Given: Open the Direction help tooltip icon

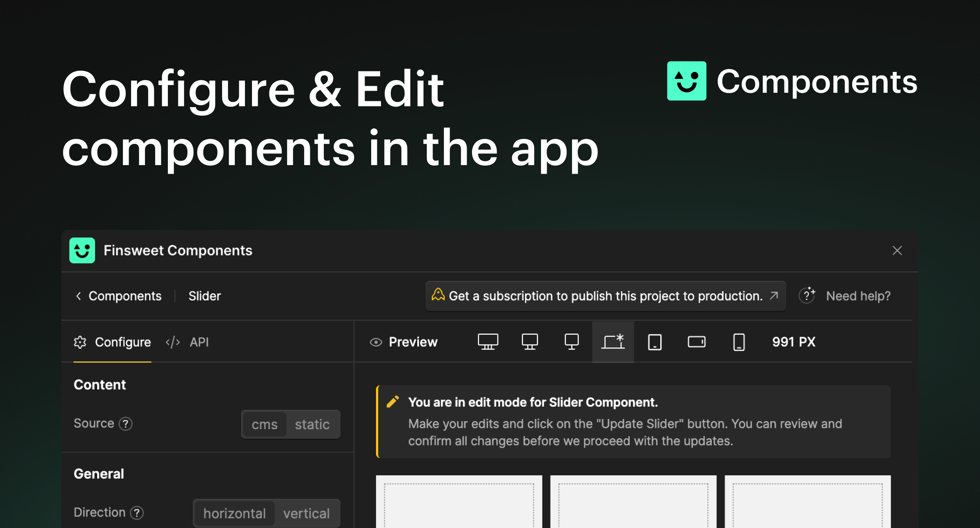Looking at the screenshot, I should coord(137,513).
